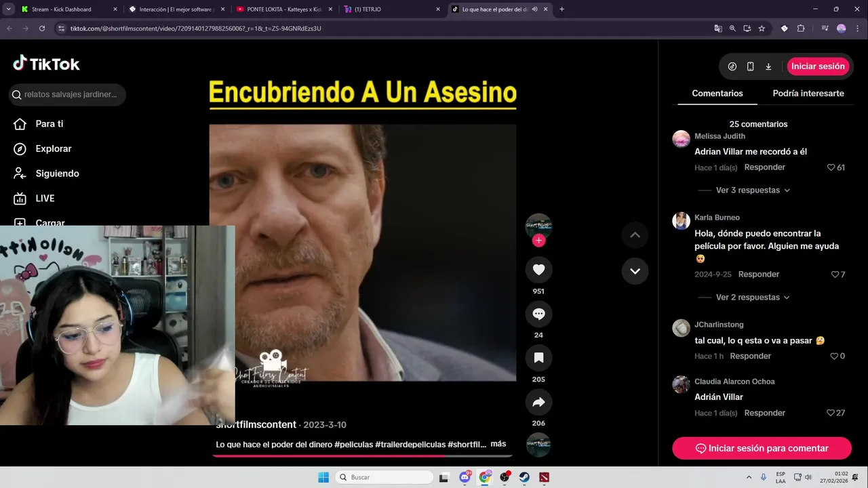Like Claudia Alarcon Ochoa's comment heart
This screenshot has height=488, width=868.
(831, 413)
